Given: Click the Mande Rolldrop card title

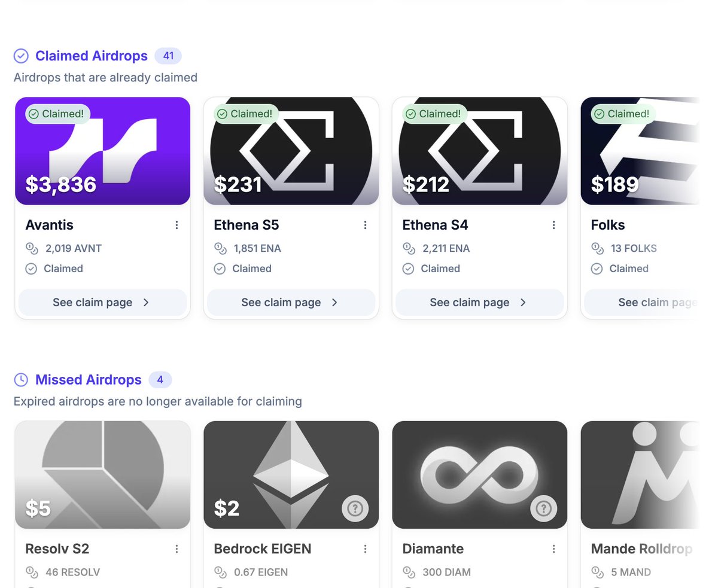Looking at the screenshot, I should pyautogui.click(x=641, y=549).
